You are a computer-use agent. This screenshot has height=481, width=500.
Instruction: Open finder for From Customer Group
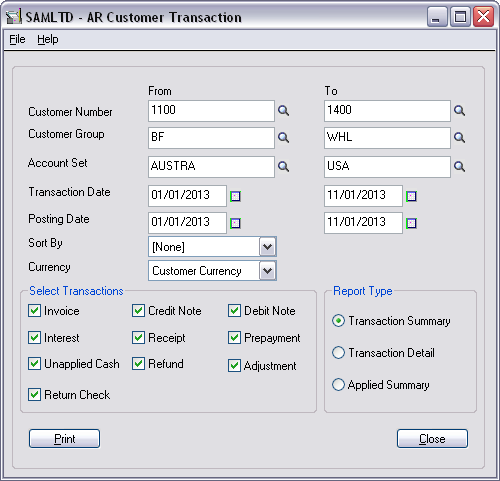point(283,137)
